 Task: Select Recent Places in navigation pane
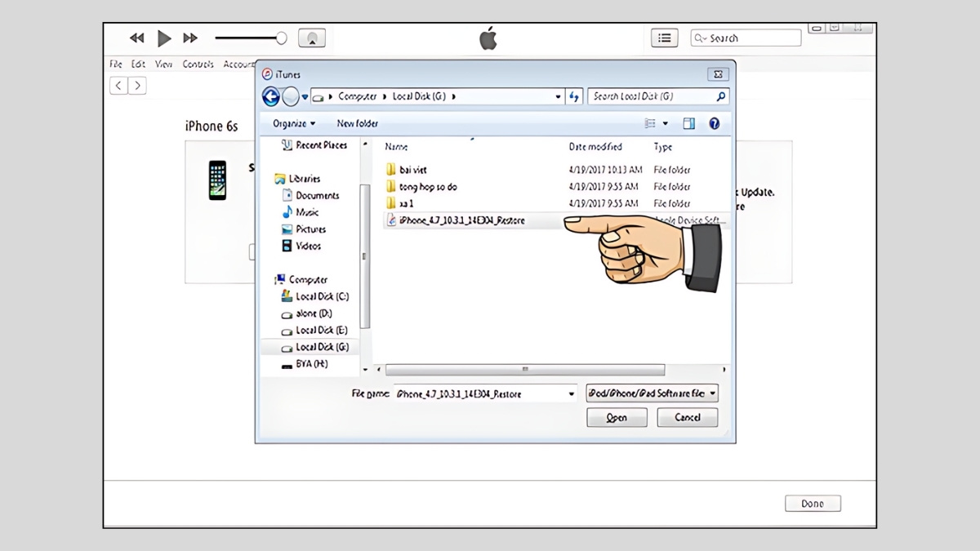click(314, 145)
